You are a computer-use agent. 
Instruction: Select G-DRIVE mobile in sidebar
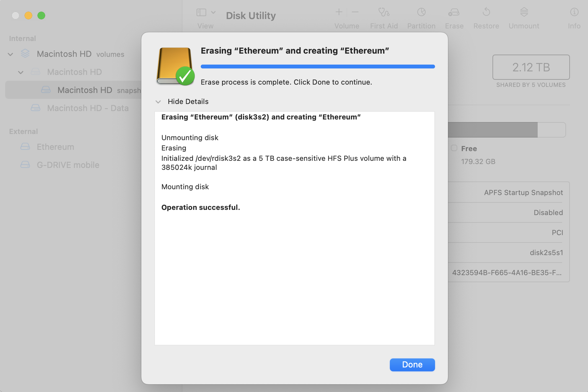tap(68, 165)
